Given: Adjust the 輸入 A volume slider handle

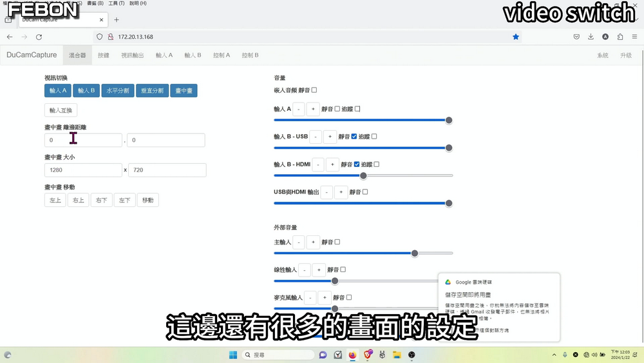Looking at the screenshot, I should 449,120.
